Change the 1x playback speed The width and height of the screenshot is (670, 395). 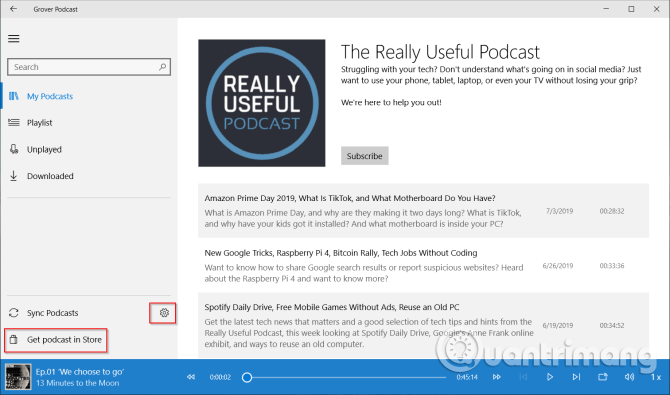(656, 377)
